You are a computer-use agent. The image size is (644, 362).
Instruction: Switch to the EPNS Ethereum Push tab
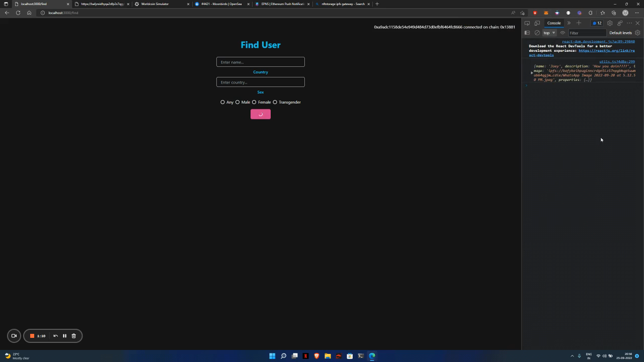tap(282, 4)
